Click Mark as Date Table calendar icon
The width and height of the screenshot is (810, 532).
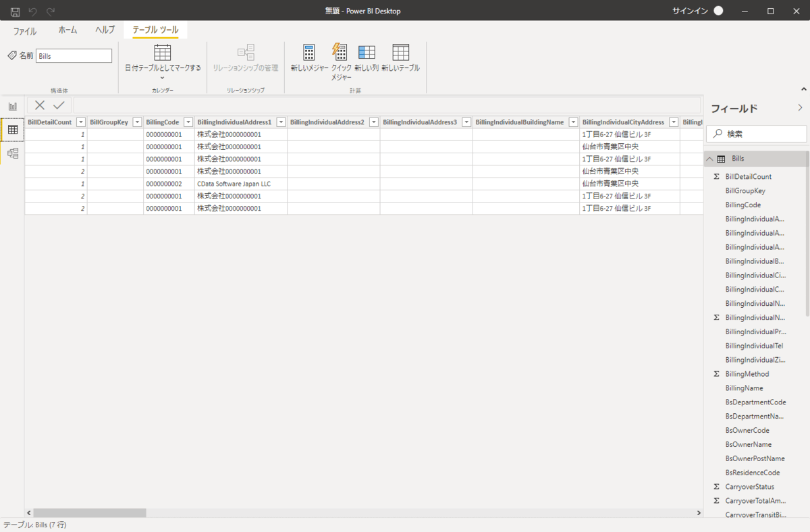click(x=163, y=53)
